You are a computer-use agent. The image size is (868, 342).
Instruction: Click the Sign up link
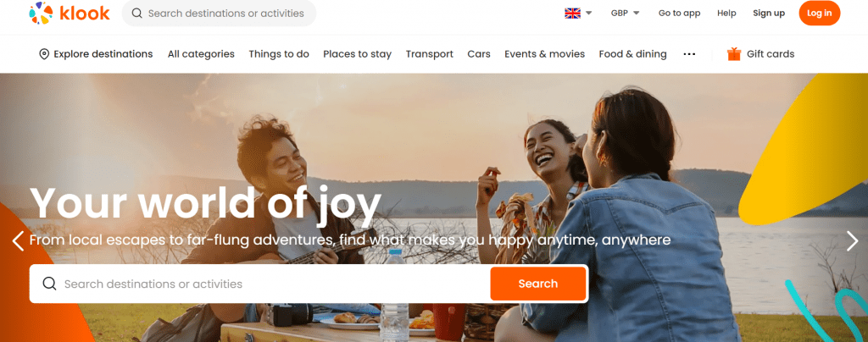click(769, 14)
